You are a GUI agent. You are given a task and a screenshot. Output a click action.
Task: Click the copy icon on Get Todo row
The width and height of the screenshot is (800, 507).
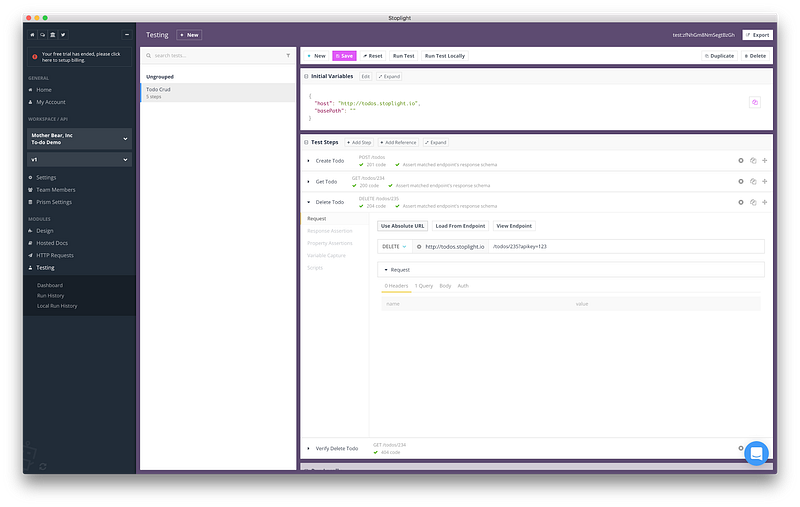click(x=753, y=182)
